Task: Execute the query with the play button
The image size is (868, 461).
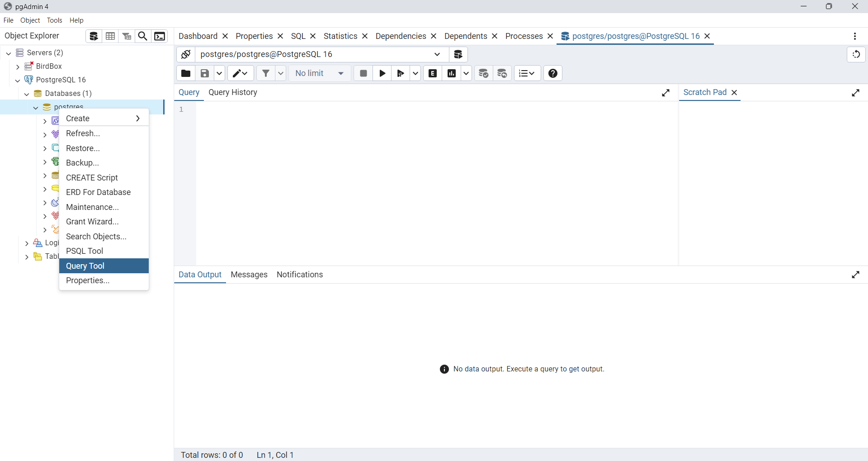Action: tap(382, 73)
